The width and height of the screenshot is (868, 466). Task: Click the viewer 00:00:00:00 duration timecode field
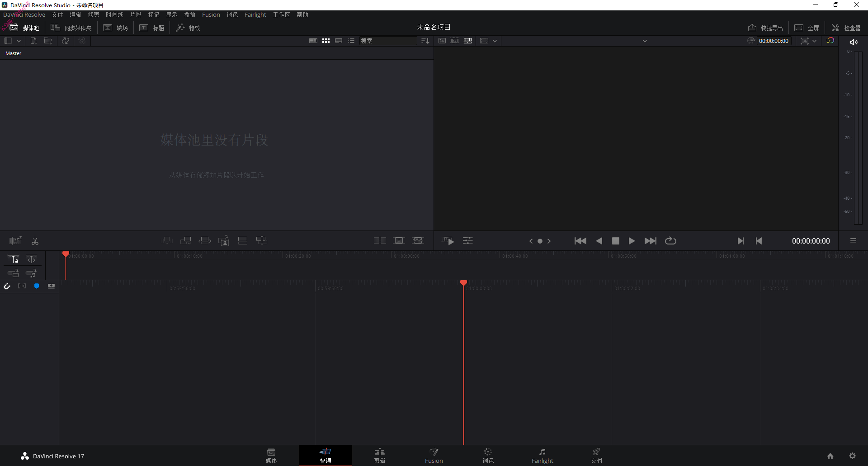774,41
